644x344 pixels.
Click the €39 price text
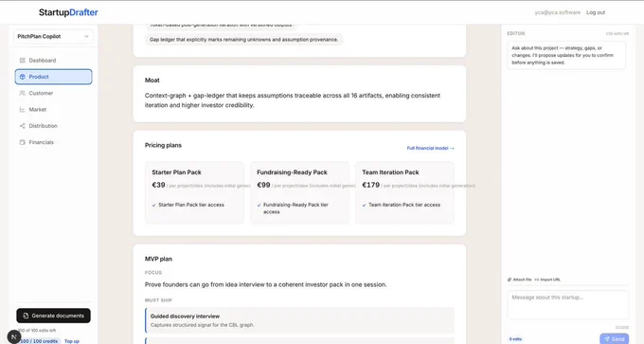point(158,185)
